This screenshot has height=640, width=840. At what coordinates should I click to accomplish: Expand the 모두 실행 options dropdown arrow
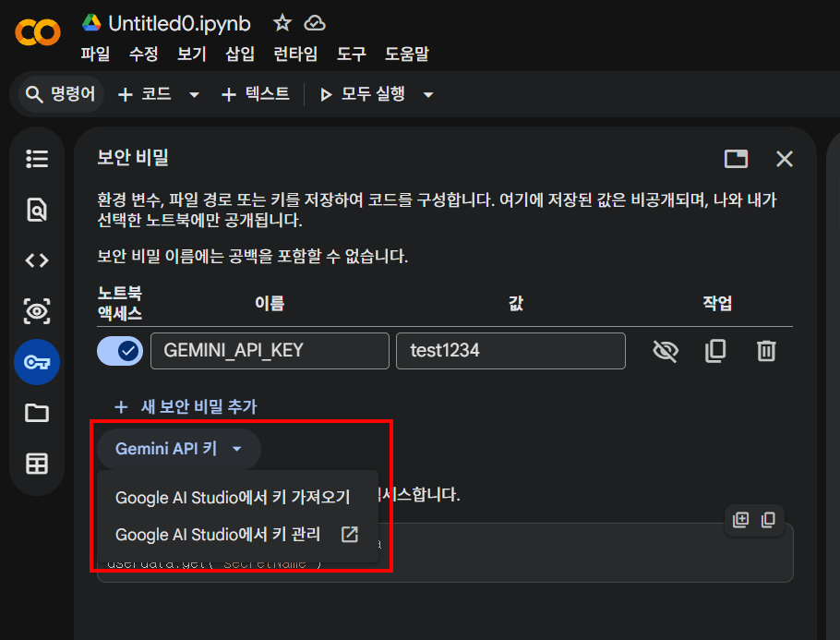(x=428, y=95)
